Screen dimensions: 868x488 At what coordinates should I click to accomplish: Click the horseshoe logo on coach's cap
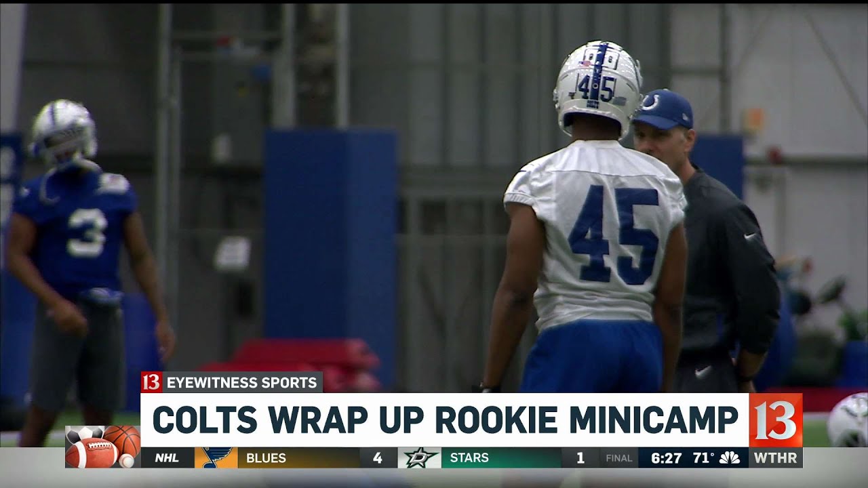pos(651,102)
